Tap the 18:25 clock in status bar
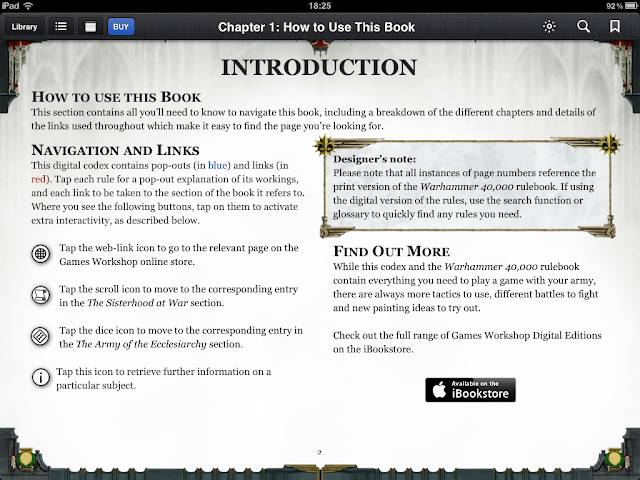This screenshot has height=480, width=640. (x=320, y=6)
